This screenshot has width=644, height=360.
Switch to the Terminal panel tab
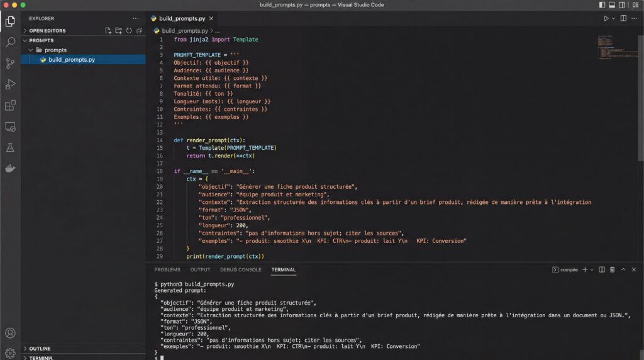pyautogui.click(x=284, y=269)
